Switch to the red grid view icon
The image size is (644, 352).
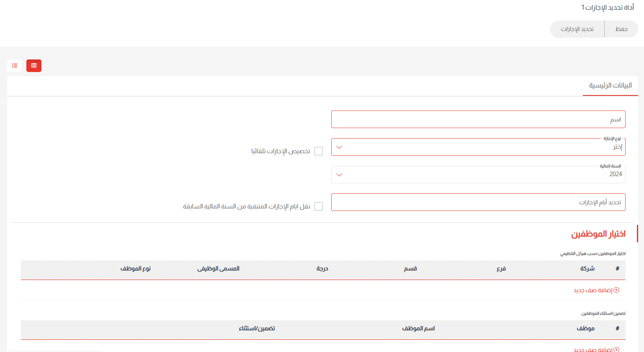(x=34, y=66)
